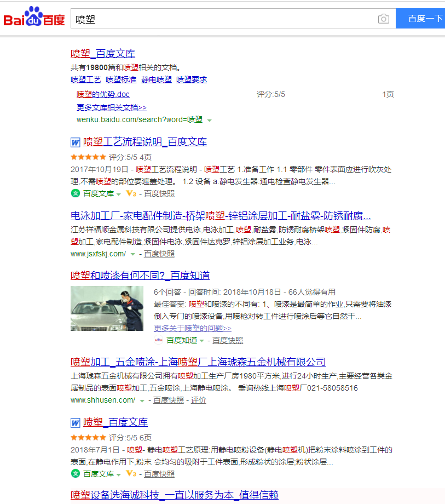This screenshot has width=445, height=504.
Task: Click www.shhusen.com/ URL text
Action: (x=103, y=400)
